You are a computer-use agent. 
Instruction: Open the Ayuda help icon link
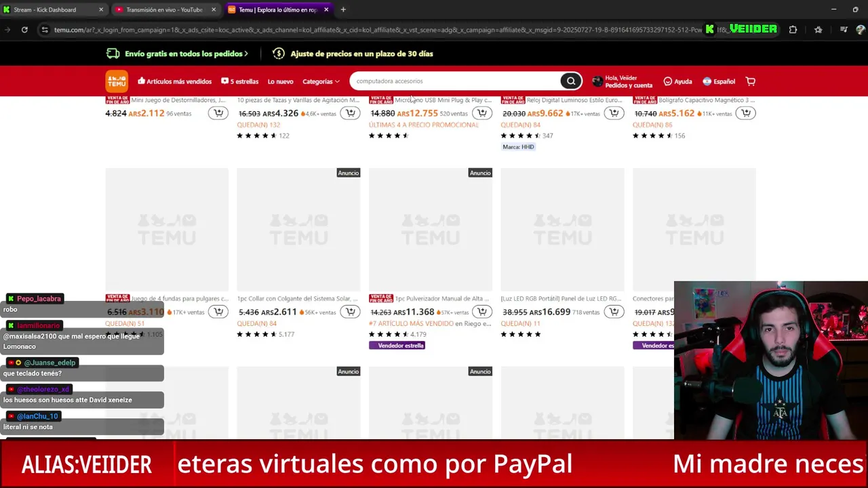[677, 81]
